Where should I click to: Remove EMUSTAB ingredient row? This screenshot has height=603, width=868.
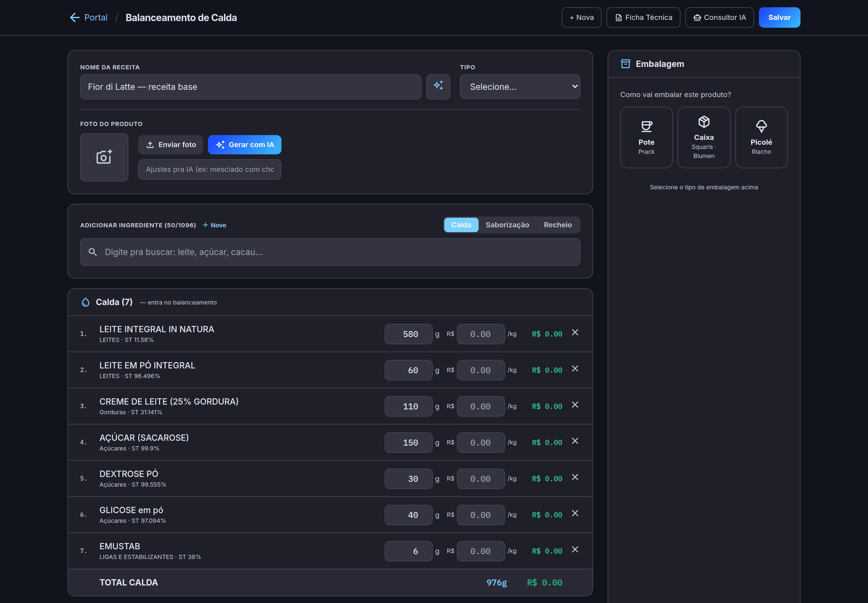coord(574,549)
